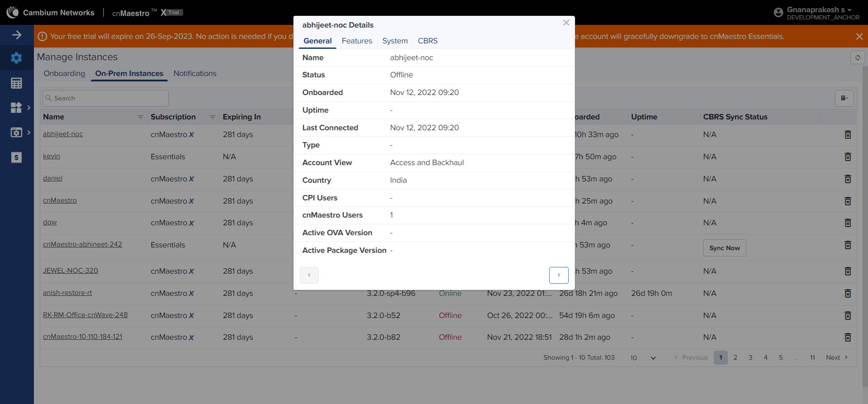868x404 pixels.
Task: Delete the cnMaestro instance row
Action: click(x=848, y=201)
